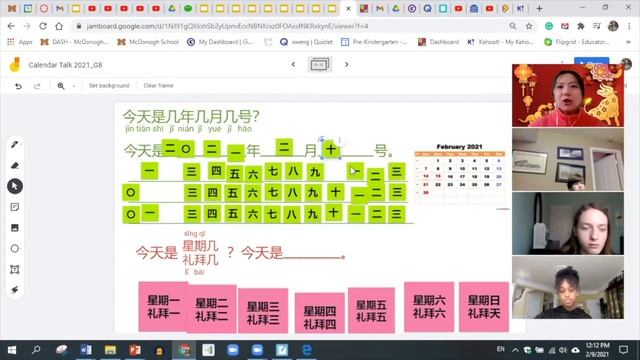This screenshot has height=360, width=640.
Task: Open Windows taskbar search
Action: [x=36, y=350]
